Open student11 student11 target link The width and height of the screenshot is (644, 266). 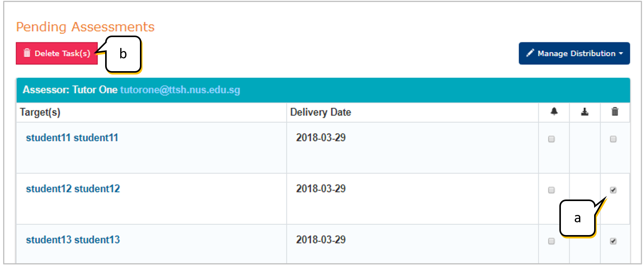(x=72, y=138)
